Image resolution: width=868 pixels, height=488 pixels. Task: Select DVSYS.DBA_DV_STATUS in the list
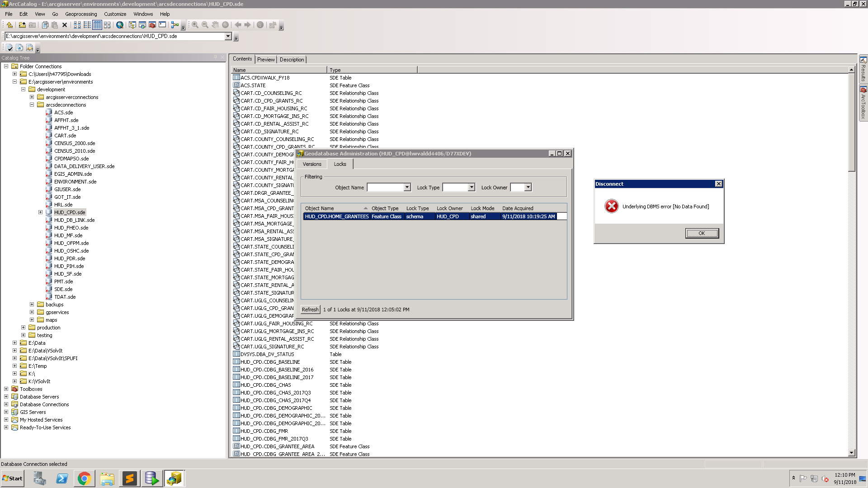pos(267,354)
